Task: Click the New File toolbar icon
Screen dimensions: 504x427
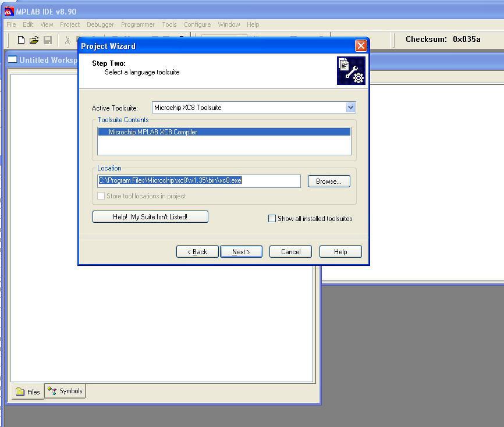Action: [x=21, y=40]
